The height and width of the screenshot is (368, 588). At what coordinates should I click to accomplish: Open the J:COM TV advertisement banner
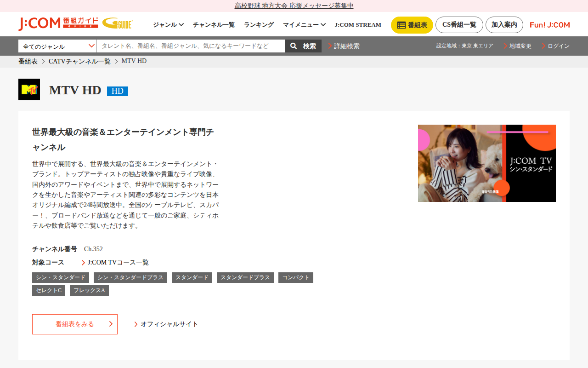(487, 163)
